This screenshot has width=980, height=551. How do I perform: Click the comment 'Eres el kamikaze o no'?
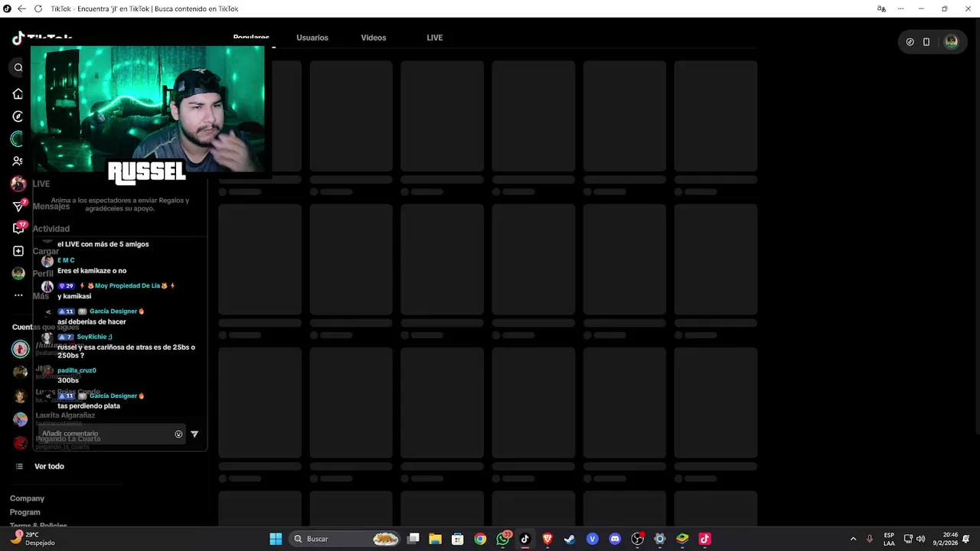tap(92, 271)
